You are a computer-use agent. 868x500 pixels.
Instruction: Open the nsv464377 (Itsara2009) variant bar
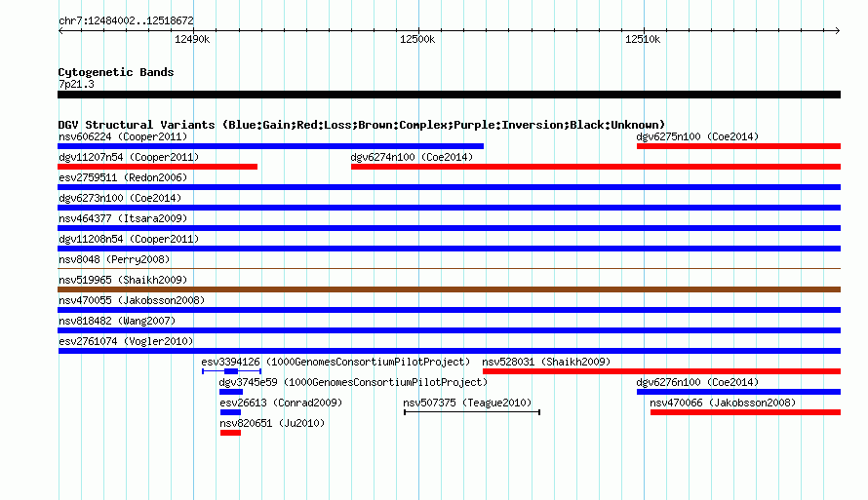pyautogui.click(x=449, y=228)
